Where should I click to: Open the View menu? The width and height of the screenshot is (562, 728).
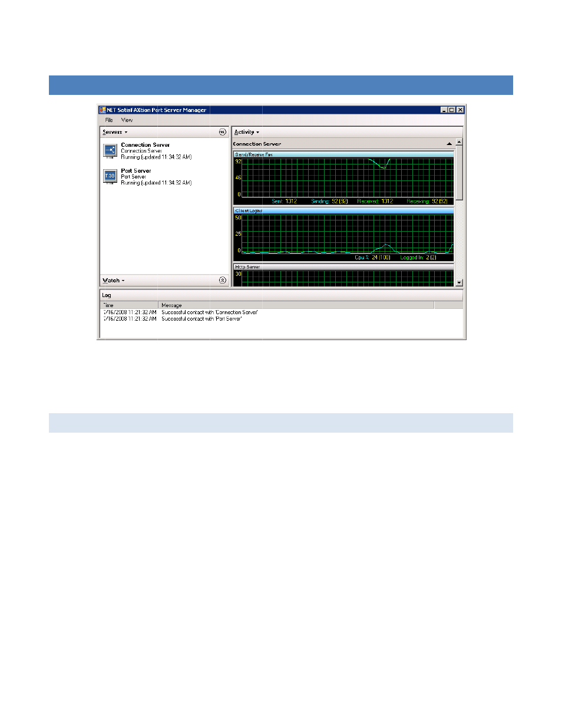(x=127, y=120)
